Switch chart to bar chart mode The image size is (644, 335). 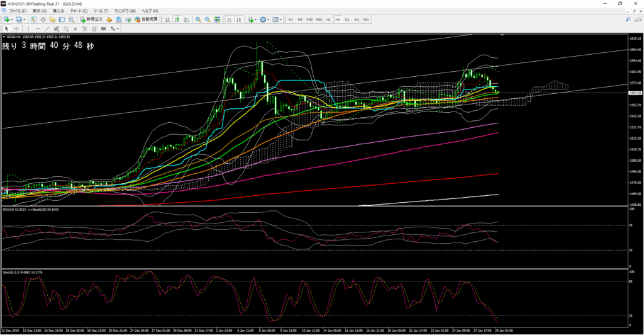(167, 20)
